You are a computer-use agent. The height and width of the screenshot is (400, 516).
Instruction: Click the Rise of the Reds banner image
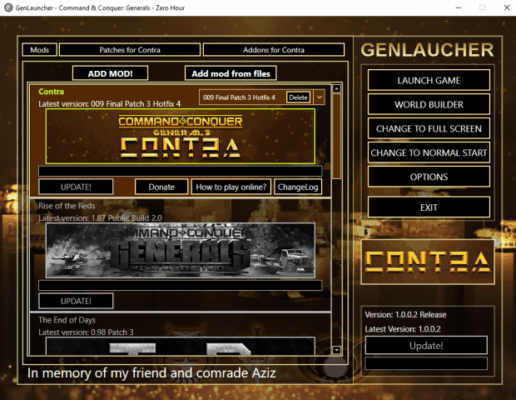pos(180,250)
